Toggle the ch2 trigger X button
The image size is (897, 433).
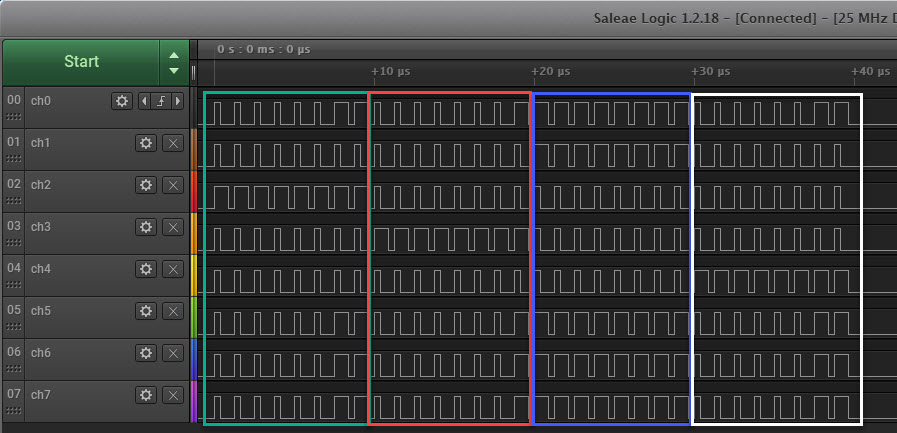coord(172,185)
